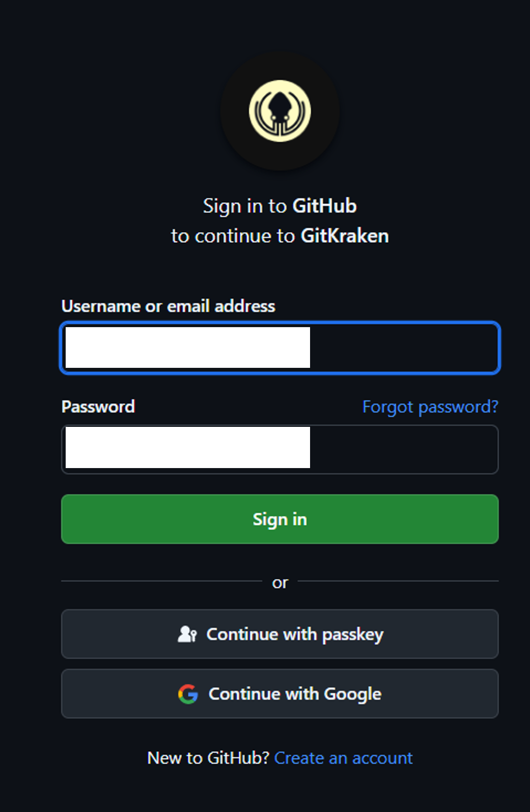Click the bold GitHub word in heading

pos(324,206)
